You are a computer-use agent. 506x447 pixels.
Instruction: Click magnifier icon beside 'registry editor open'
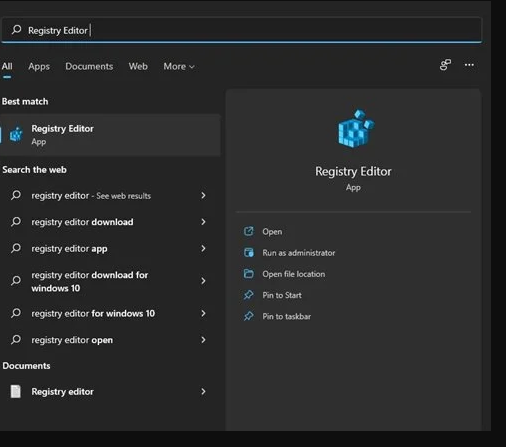(x=16, y=340)
